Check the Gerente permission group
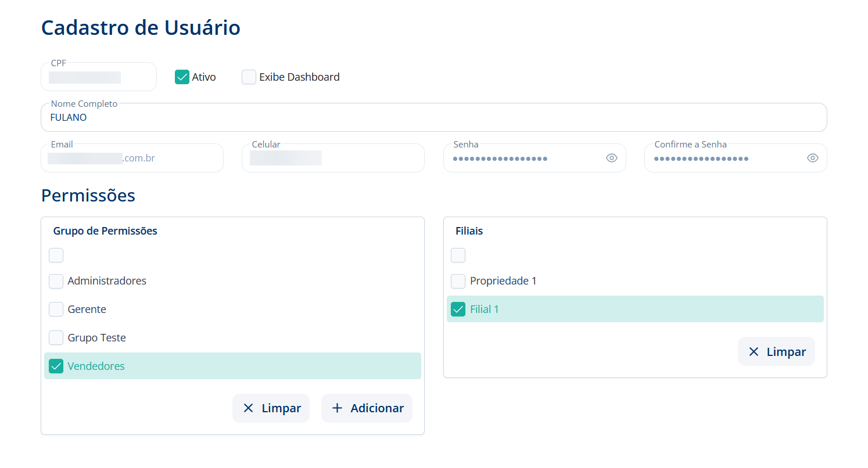Screen dimensions: 868x468 pos(56,309)
